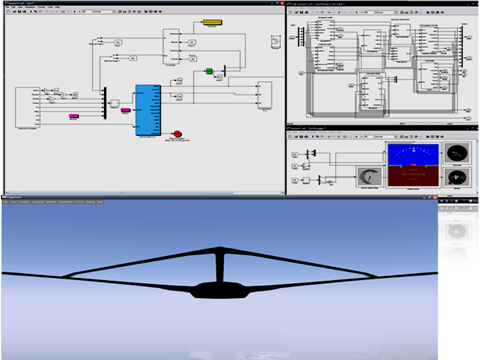Open the File menu of main Simulink window
The height and width of the screenshot is (360, 480).
[x=7, y=7]
